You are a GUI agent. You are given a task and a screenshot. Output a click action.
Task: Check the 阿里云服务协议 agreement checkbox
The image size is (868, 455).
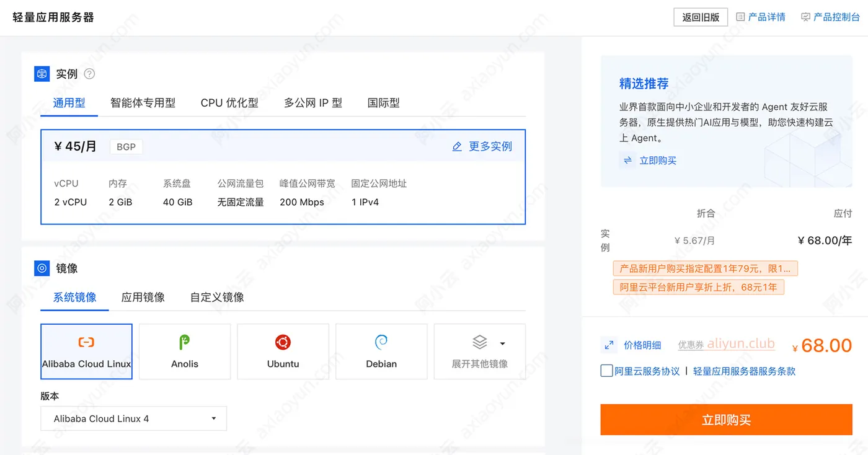pyautogui.click(x=606, y=371)
